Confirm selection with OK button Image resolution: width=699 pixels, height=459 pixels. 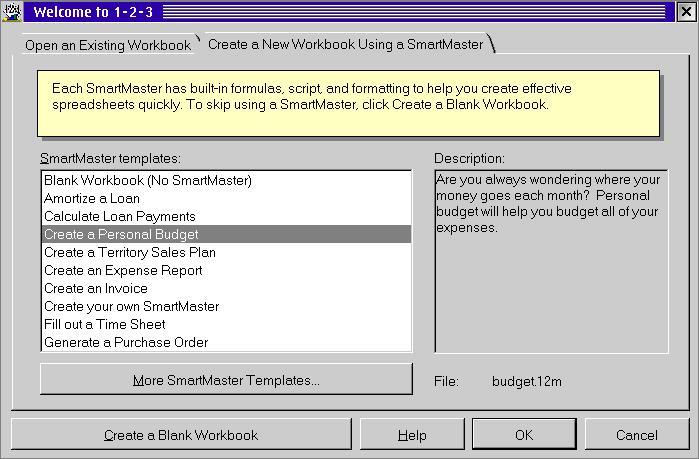524,434
